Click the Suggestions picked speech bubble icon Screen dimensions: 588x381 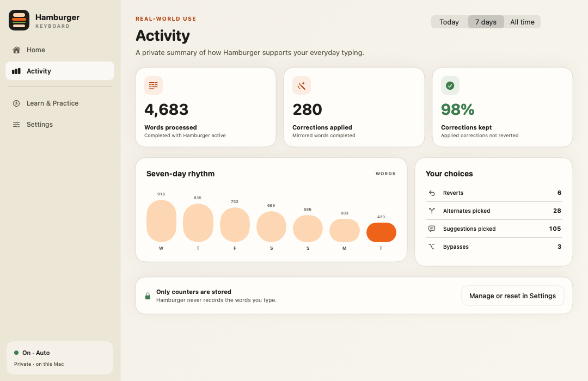point(432,229)
